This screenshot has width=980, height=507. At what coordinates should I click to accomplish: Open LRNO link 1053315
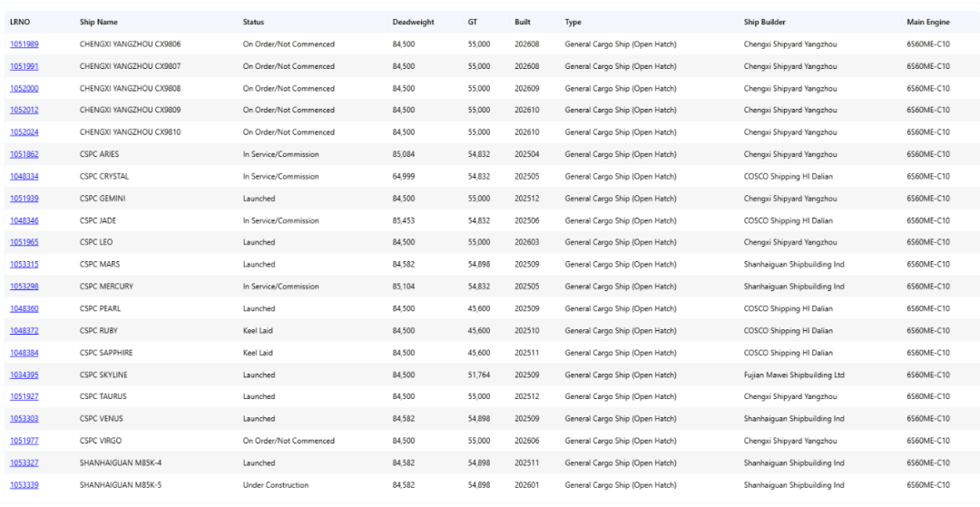pyautogui.click(x=24, y=265)
